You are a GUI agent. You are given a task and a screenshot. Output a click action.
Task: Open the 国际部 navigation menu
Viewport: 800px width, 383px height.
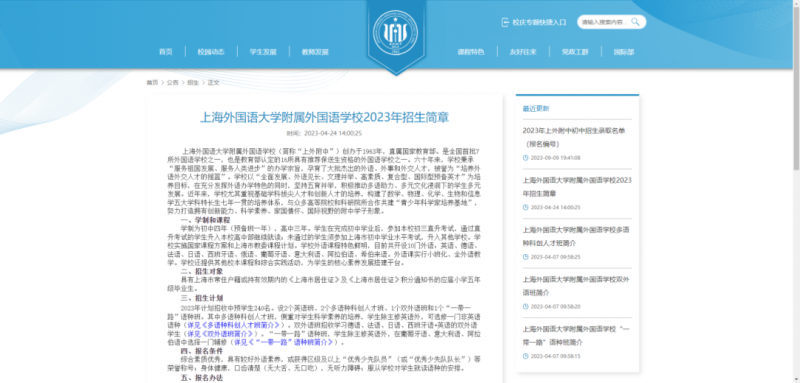click(x=623, y=52)
